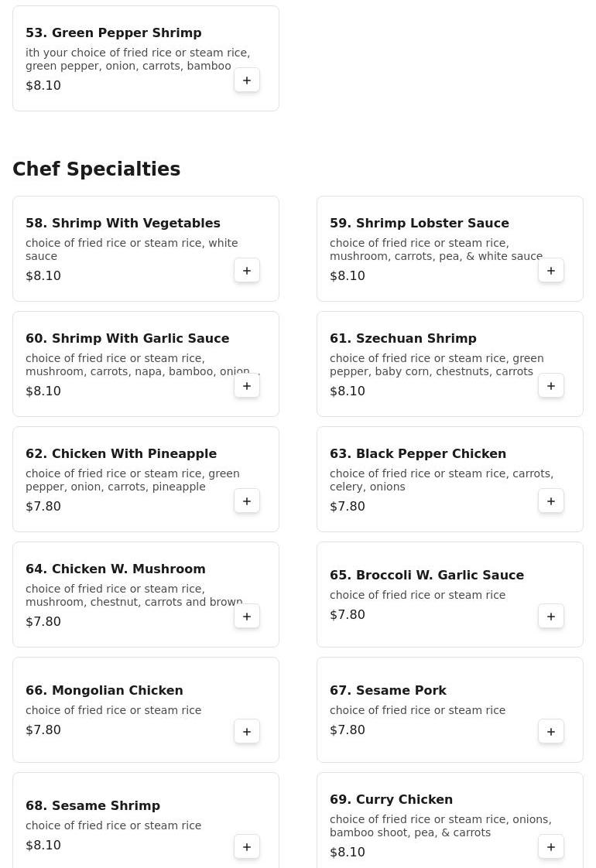
Task: Add Broccoli W. Garlic Sauce plus icon
Action: (x=550, y=616)
